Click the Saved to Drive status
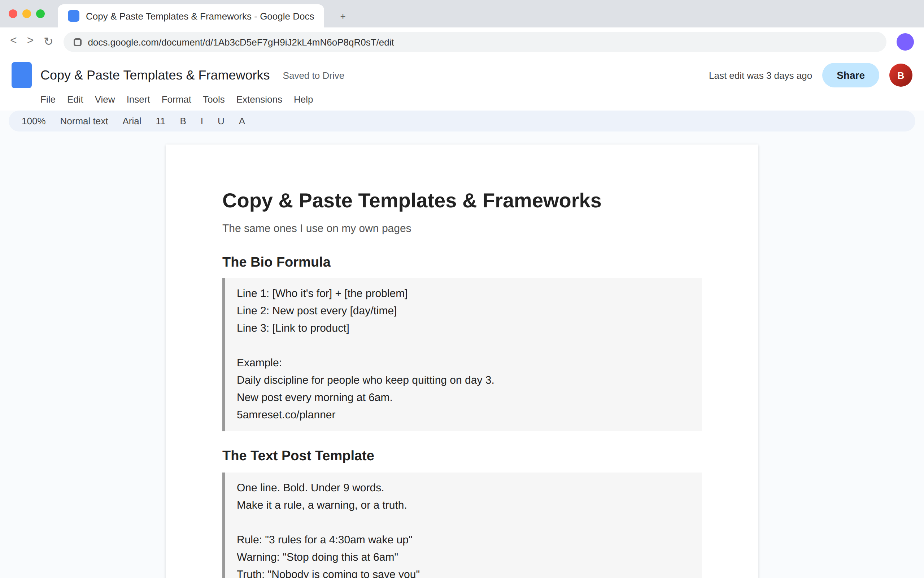Viewport: 924px width, 578px height. coord(313,76)
